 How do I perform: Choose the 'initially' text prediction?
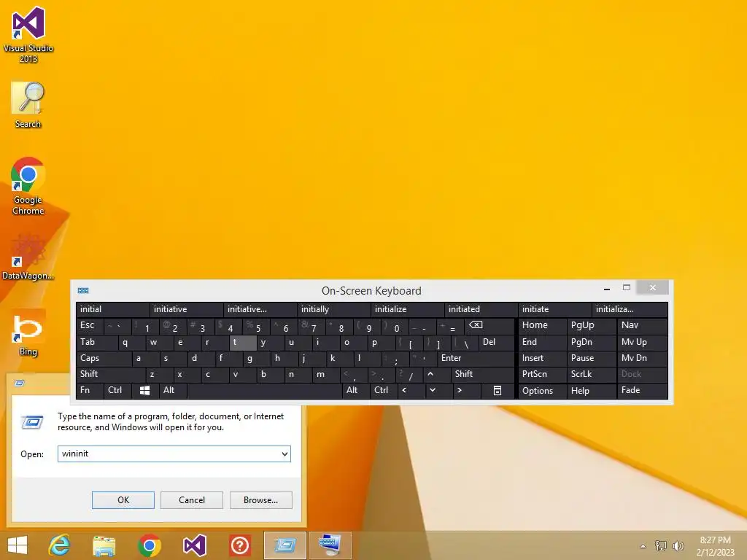tap(333, 309)
